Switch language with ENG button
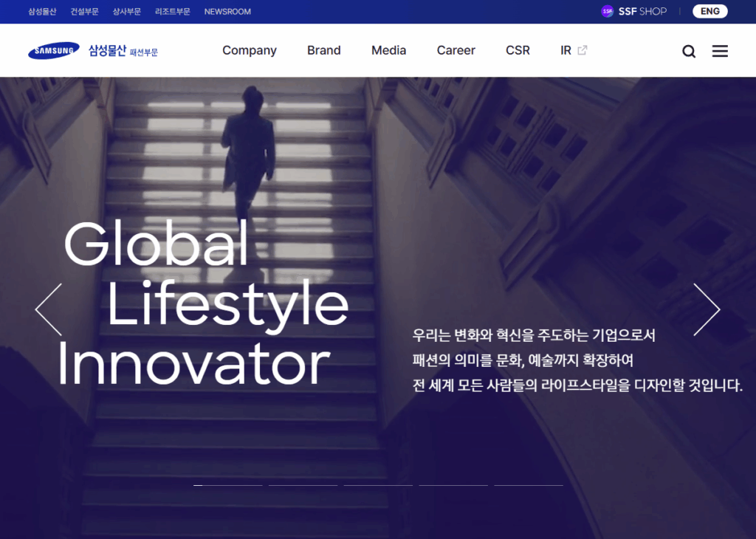Screen dimensions: 756x539 (709, 11)
